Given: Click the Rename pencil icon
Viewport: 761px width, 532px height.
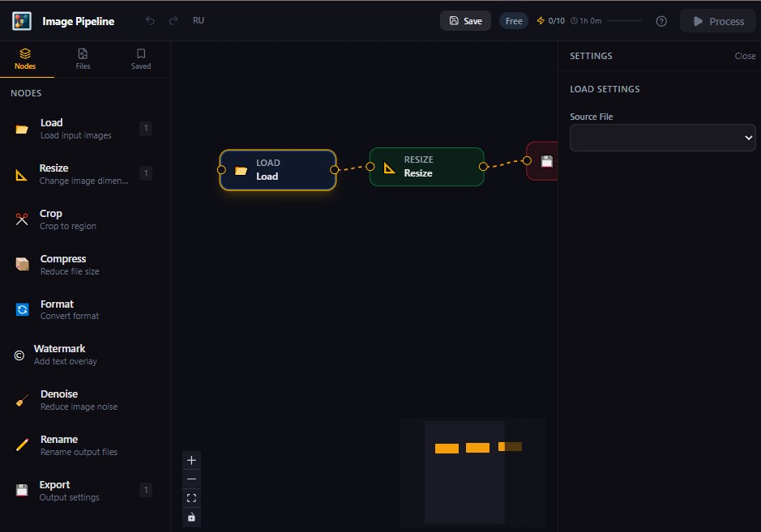Looking at the screenshot, I should 23,445.
